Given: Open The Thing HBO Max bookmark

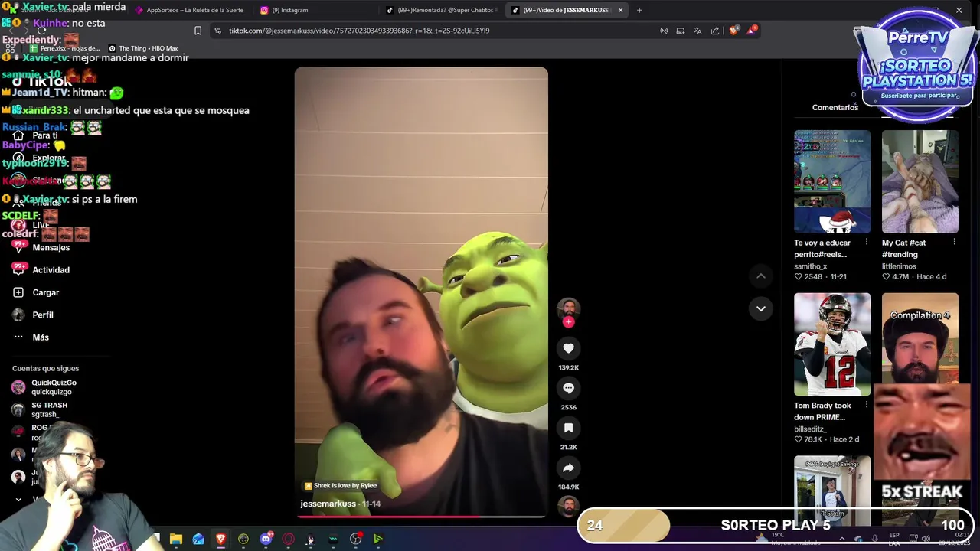Looking at the screenshot, I should 143,48.
